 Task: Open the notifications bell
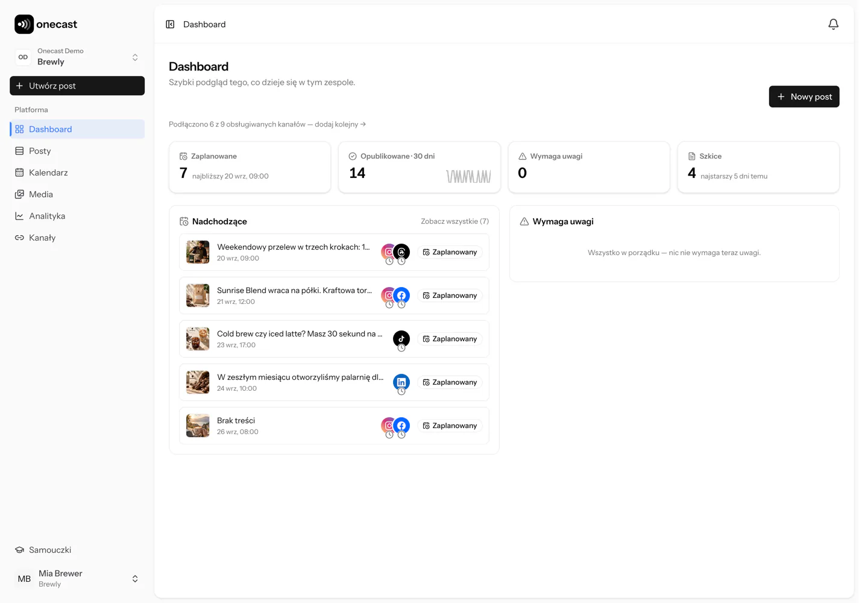[x=833, y=24]
